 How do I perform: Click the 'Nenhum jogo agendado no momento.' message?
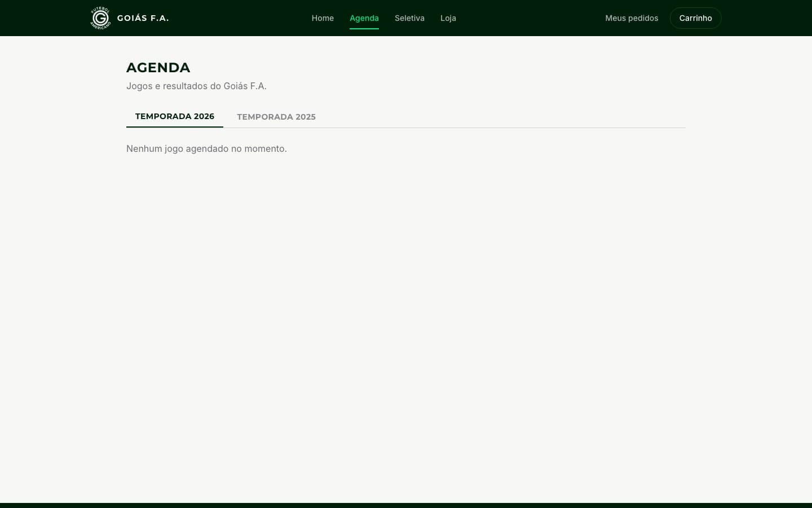(206, 148)
